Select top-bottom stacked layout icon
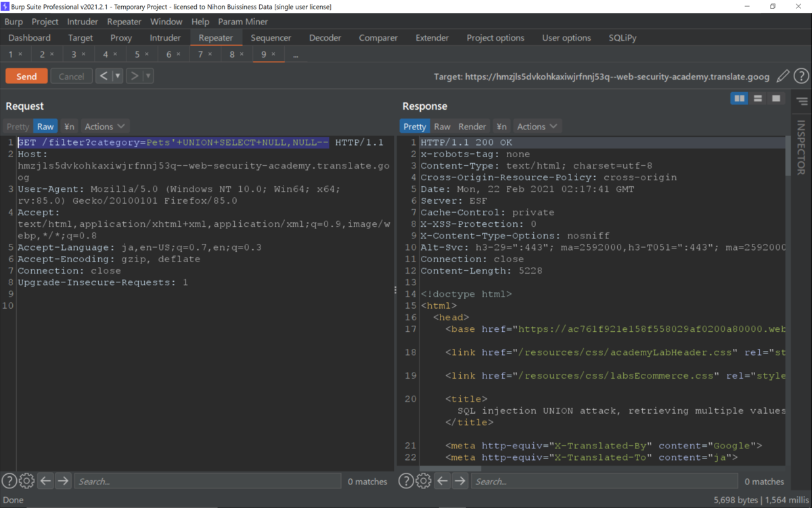 click(x=758, y=99)
